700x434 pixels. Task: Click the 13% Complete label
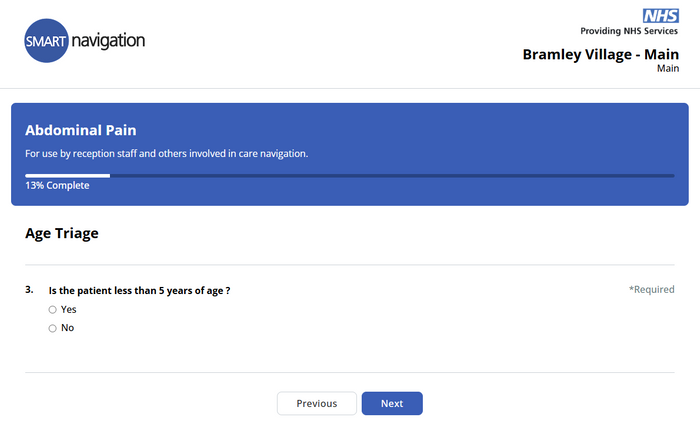click(57, 185)
